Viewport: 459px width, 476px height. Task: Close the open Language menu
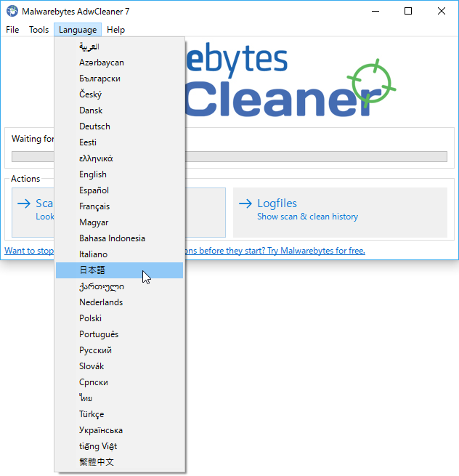(x=78, y=30)
